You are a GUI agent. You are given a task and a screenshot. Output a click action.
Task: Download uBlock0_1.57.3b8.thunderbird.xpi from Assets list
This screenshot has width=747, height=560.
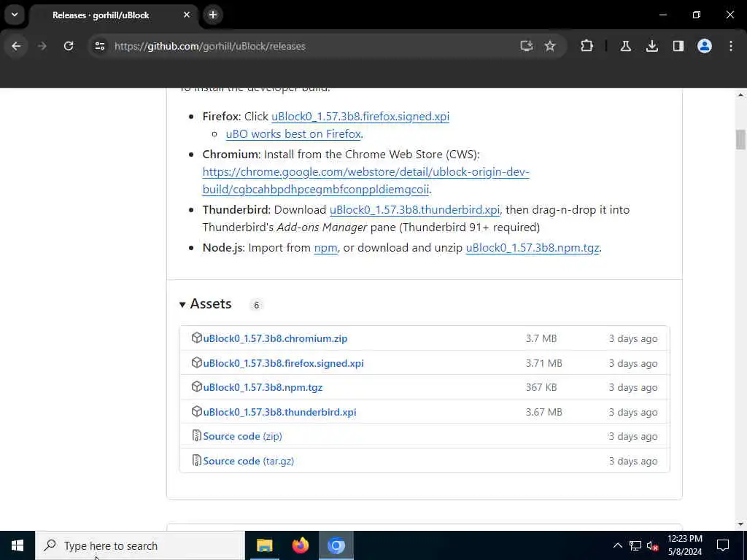(279, 413)
